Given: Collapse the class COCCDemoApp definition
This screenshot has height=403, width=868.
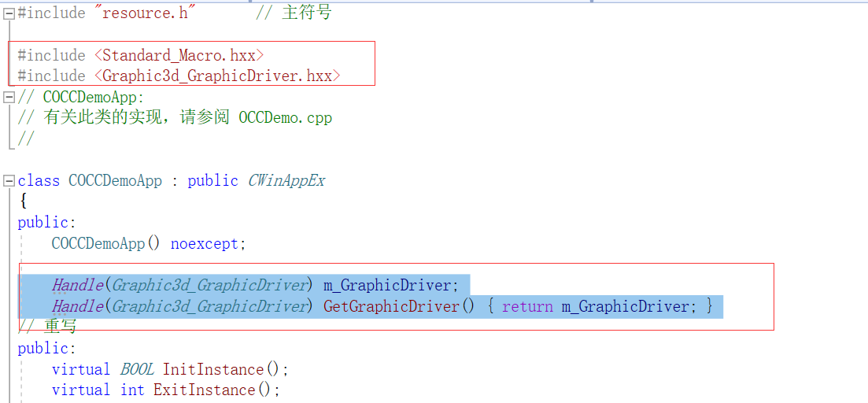Looking at the screenshot, I should click(9, 181).
